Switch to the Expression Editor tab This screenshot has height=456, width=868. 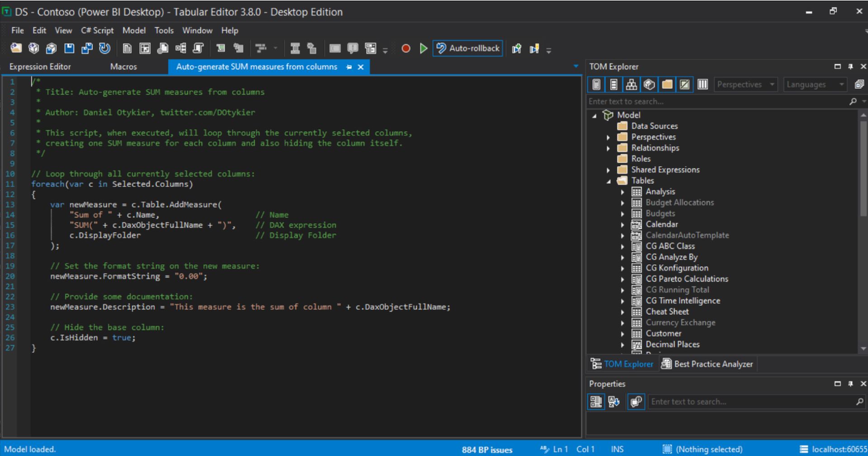(x=40, y=66)
